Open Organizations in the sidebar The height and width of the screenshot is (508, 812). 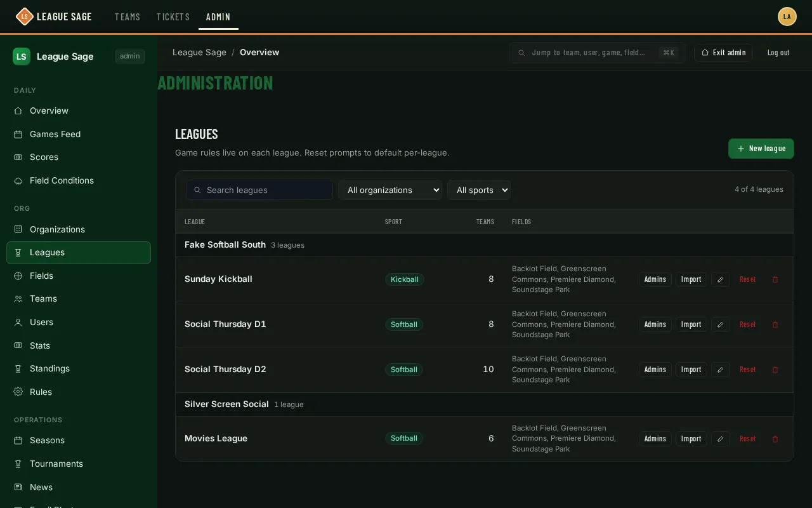pyautogui.click(x=79, y=229)
